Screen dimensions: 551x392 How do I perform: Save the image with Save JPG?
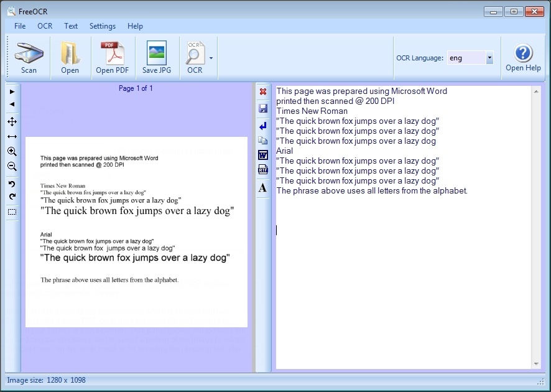157,58
